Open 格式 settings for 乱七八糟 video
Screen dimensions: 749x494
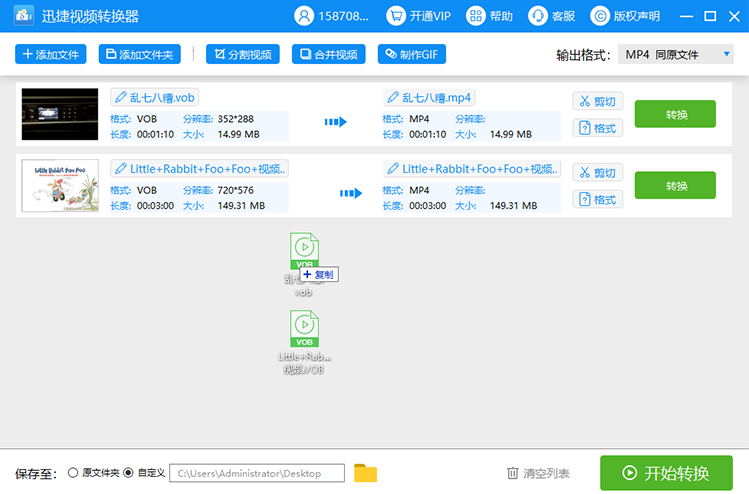tap(597, 127)
